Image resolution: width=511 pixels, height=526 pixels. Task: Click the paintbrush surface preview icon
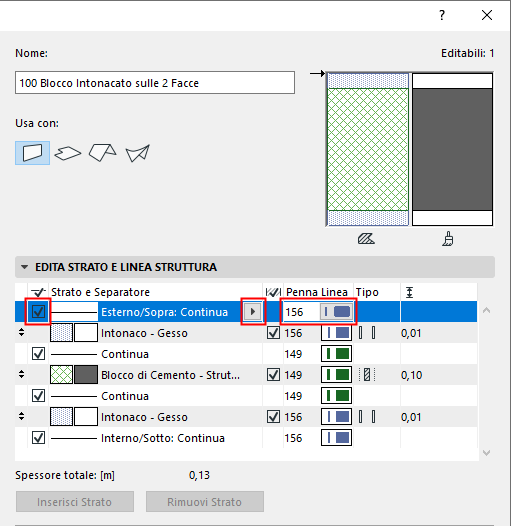click(448, 239)
